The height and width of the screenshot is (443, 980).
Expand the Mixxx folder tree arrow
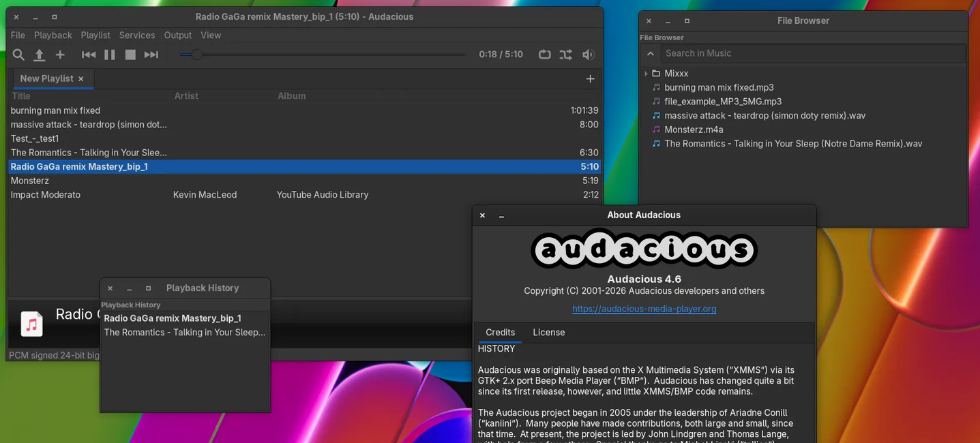pyautogui.click(x=646, y=74)
